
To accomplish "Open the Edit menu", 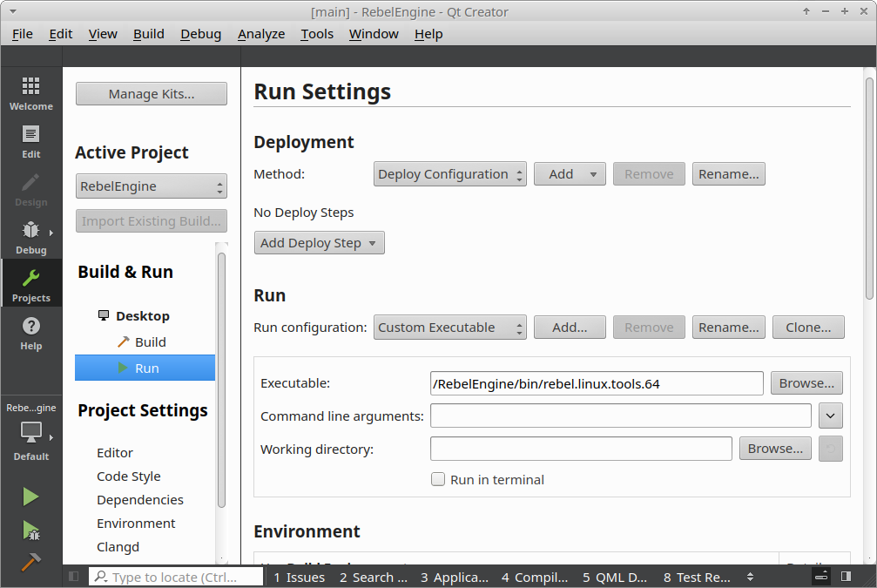I will (60, 34).
